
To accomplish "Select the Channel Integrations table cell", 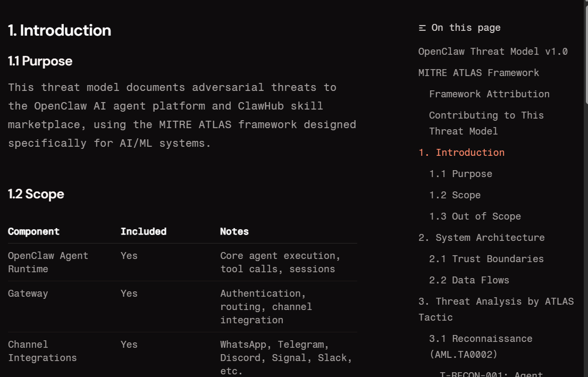I will 42,351.
